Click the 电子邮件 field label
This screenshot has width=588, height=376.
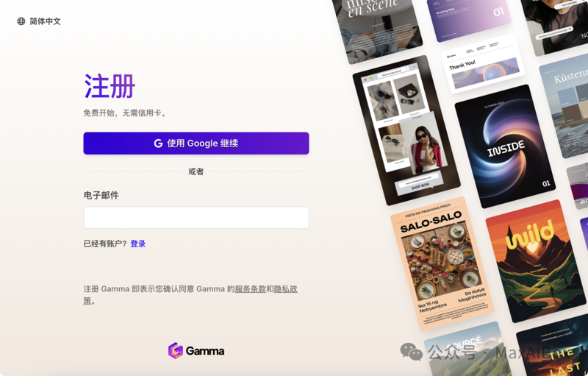(101, 195)
